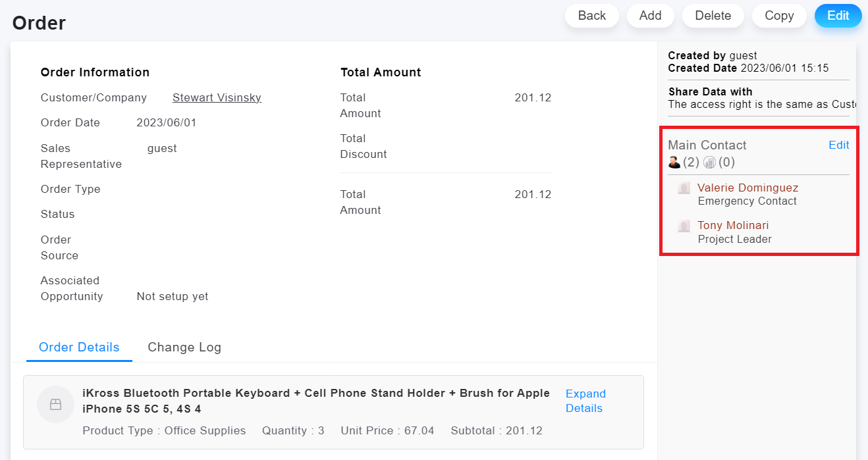
Task: Go back using the Back button
Action: click(x=591, y=16)
